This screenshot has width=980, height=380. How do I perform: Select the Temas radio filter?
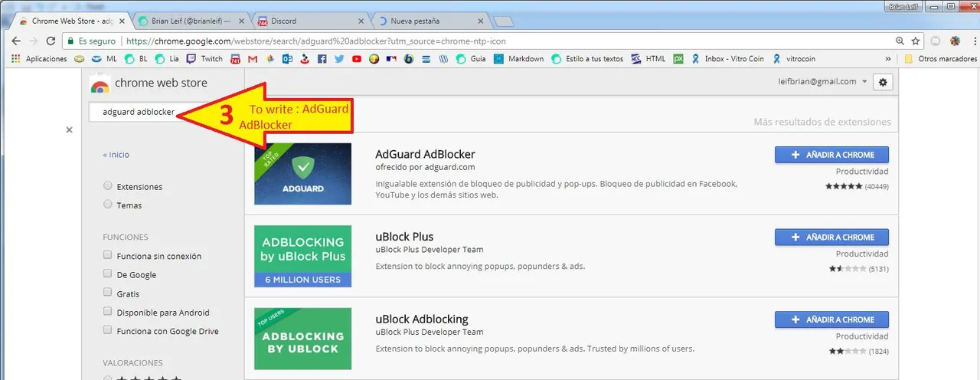108,205
